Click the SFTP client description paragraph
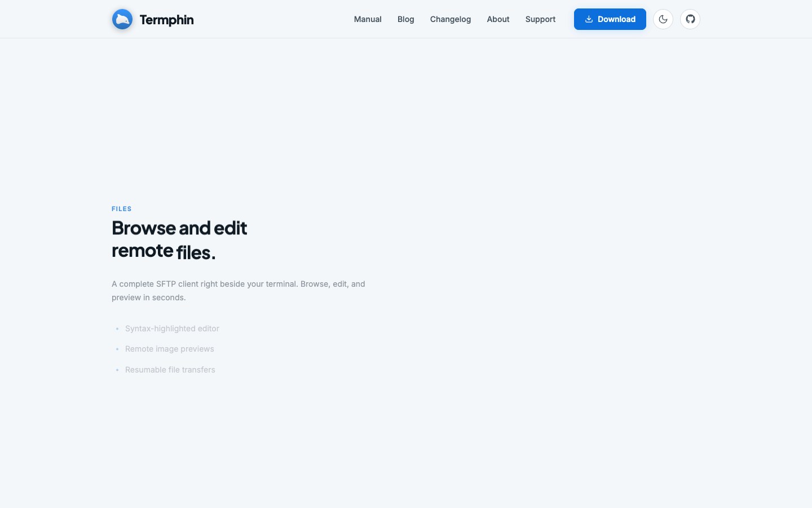812x508 pixels. [x=239, y=291]
